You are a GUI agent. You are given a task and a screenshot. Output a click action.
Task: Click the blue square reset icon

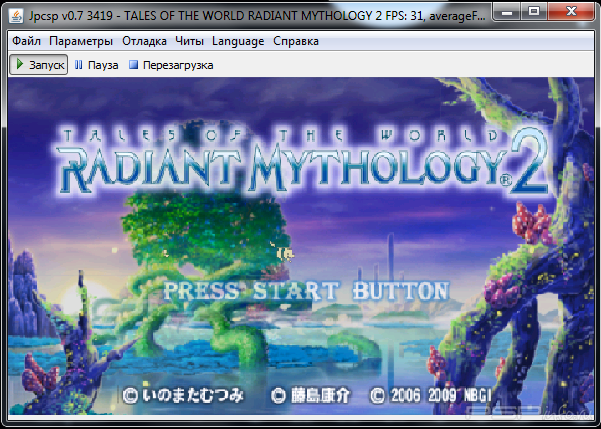point(132,65)
